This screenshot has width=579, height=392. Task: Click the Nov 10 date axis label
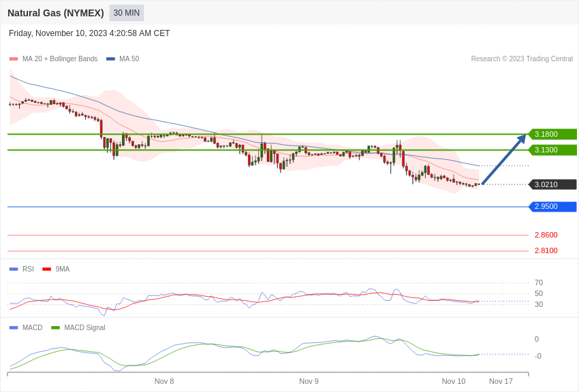pyautogui.click(x=454, y=381)
